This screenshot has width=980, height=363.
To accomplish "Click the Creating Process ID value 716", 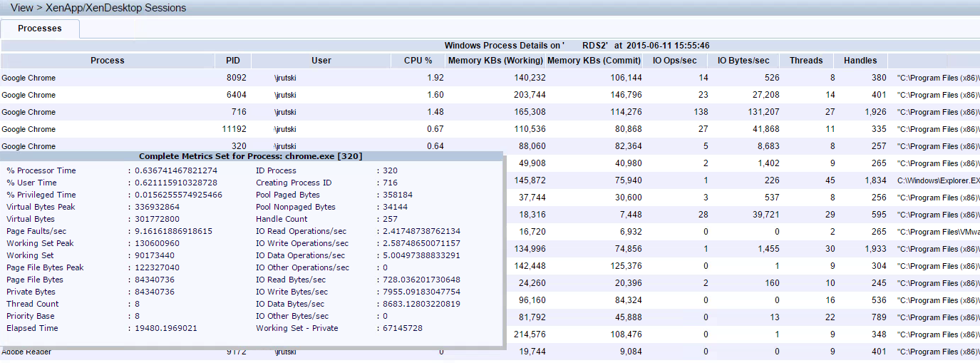I will click(x=390, y=183).
